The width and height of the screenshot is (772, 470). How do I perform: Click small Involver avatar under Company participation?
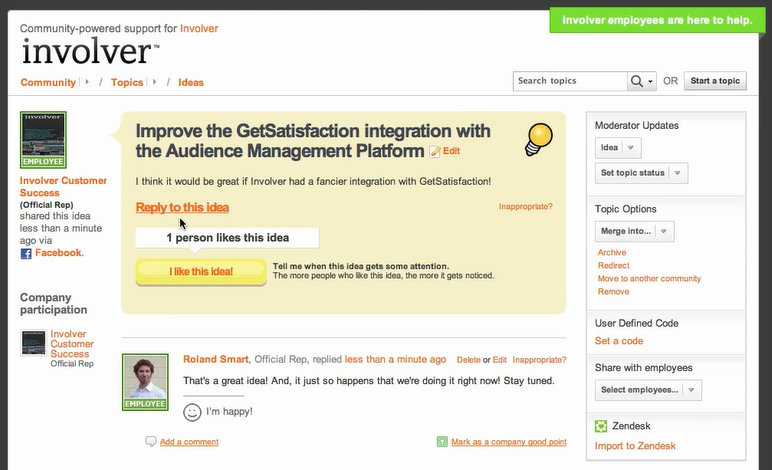pyautogui.click(x=33, y=343)
